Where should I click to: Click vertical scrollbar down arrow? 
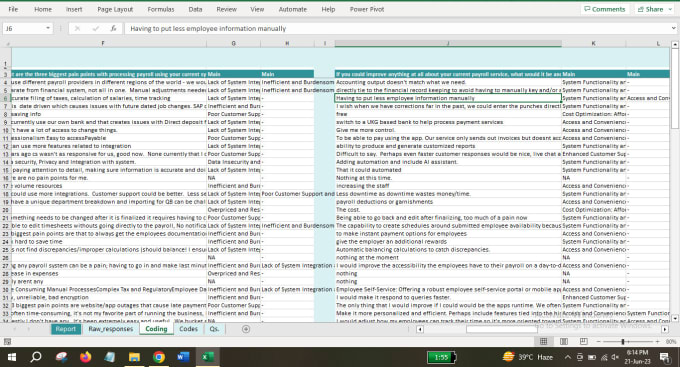click(675, 318)
